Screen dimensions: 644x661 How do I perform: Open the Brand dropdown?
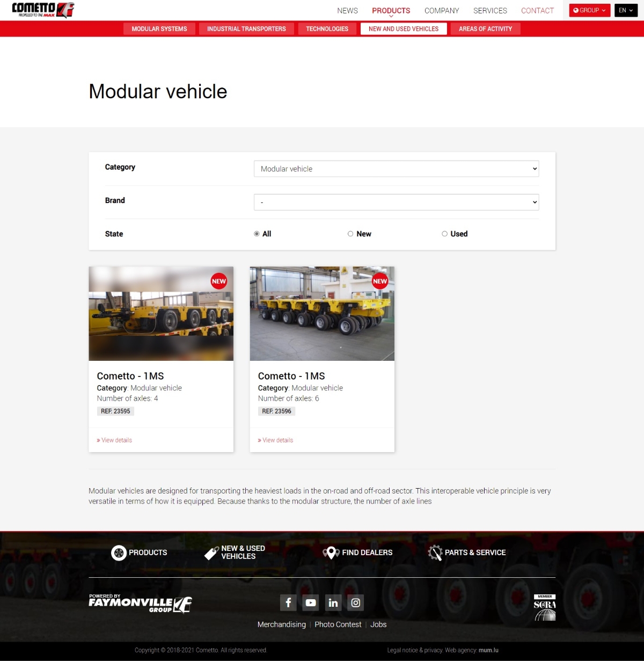tap(396, 202)
